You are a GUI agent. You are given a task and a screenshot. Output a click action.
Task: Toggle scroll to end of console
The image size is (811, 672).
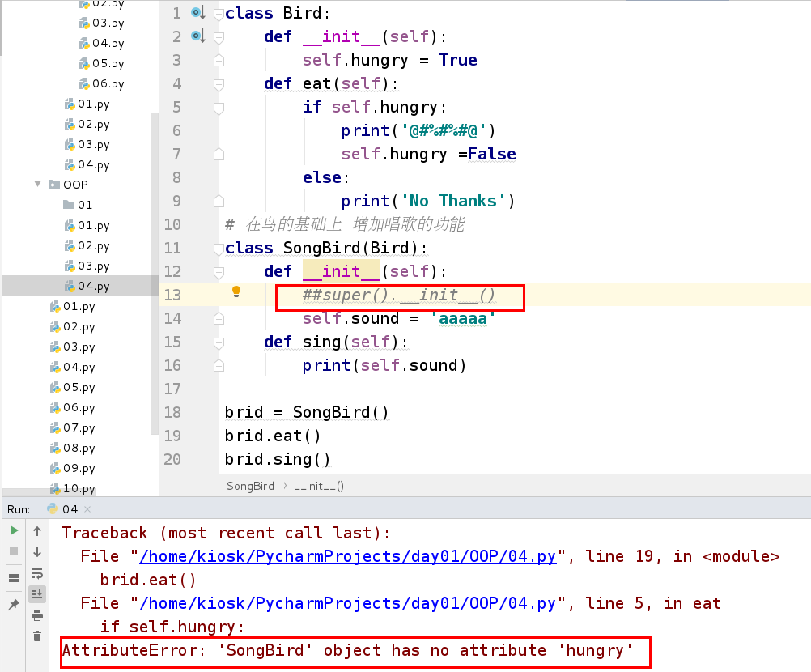click(37, 594)
